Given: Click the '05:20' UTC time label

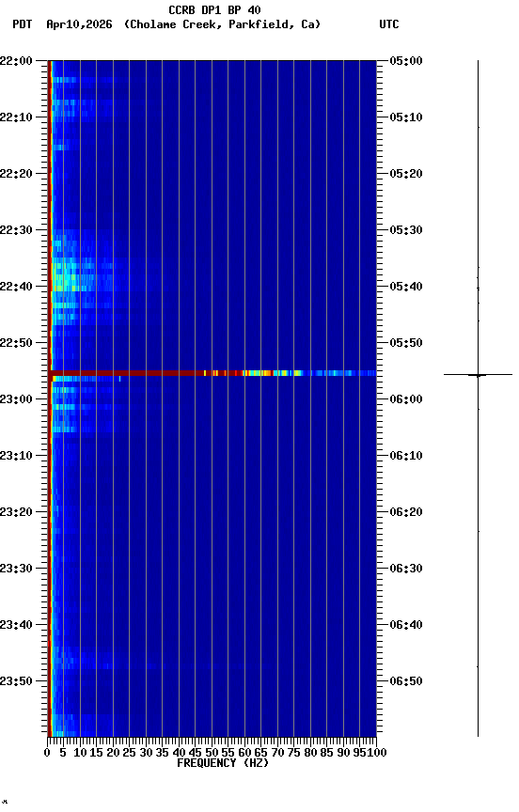Looking at the screenshot, I should [406, 174].
